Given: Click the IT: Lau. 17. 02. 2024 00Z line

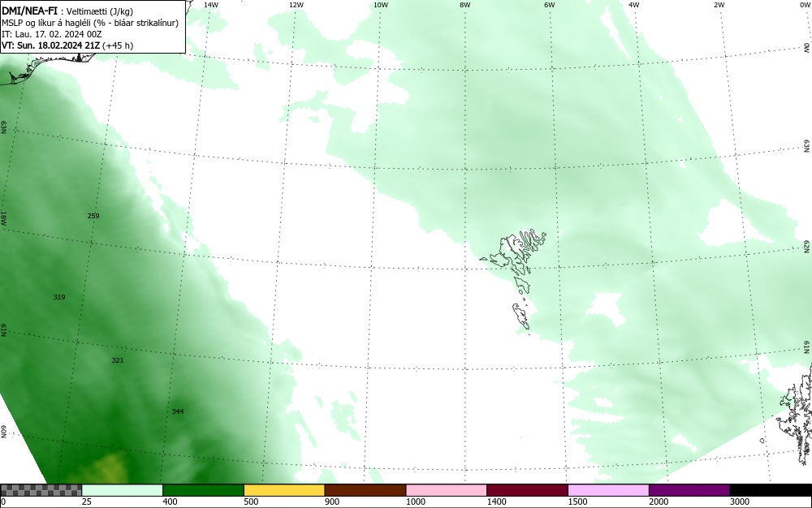Looking at the screenshot, I should (52, 34).
